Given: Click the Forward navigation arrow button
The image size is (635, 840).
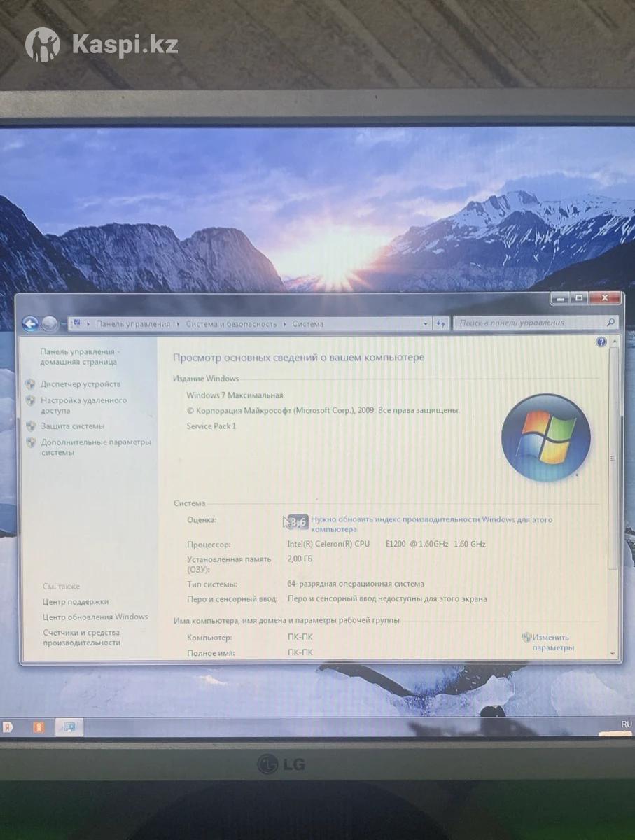Looking at the screenshot, I should (50, 323).
